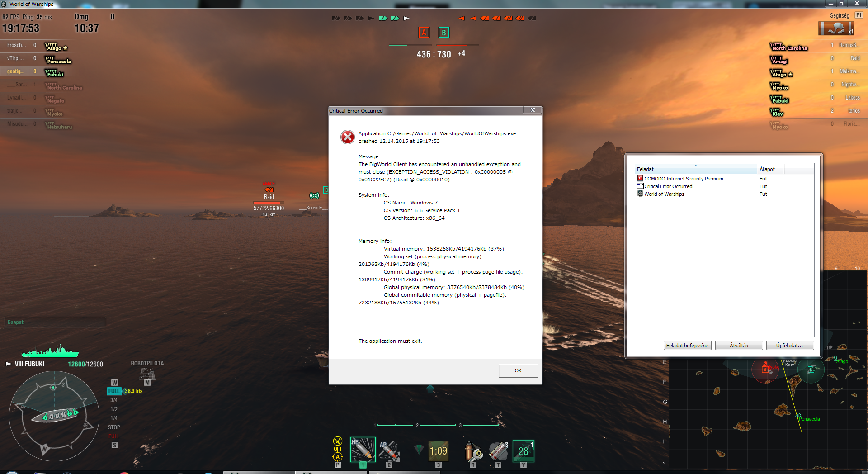Click capture point A marker
The image size is (868, 474).
[x=424, y=33]
